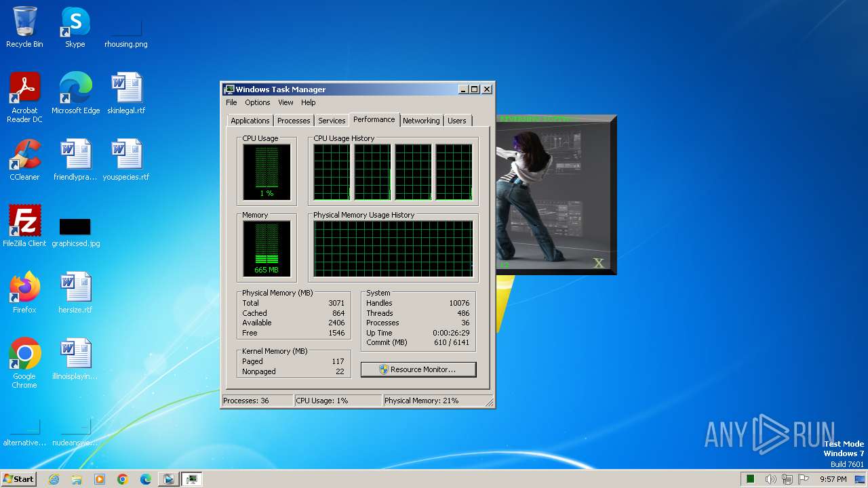Launch Internet Explorer from the taskbar
This screenshot has width=868, height=488.
tap(54, 479)
